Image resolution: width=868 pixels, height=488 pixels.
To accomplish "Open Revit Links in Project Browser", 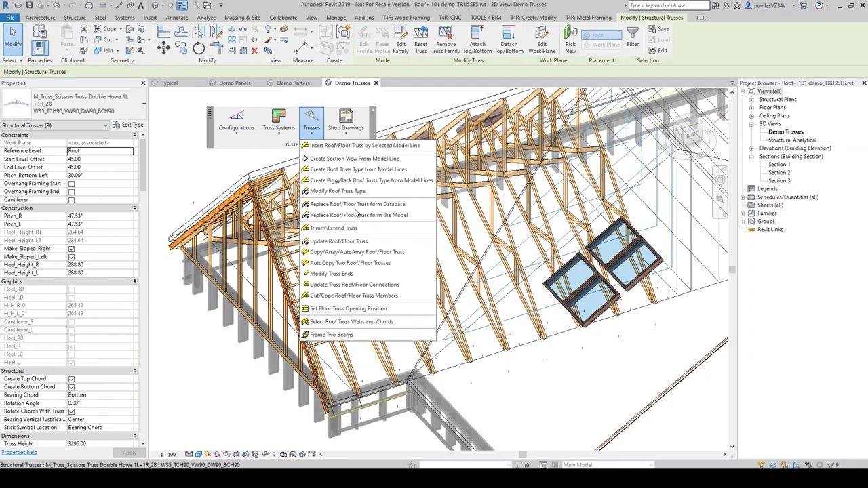I will 770,230.
